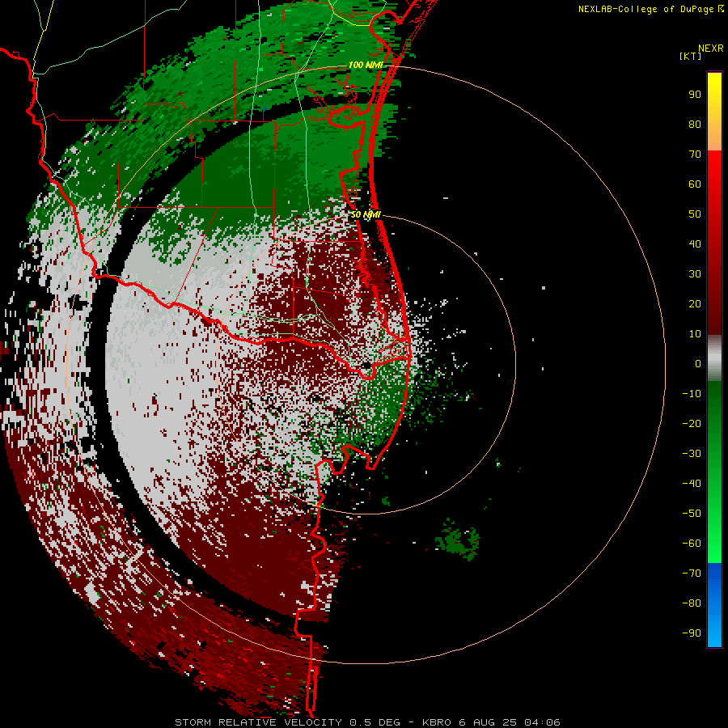Click the 90 value on velocity scale

pos(695,95)
